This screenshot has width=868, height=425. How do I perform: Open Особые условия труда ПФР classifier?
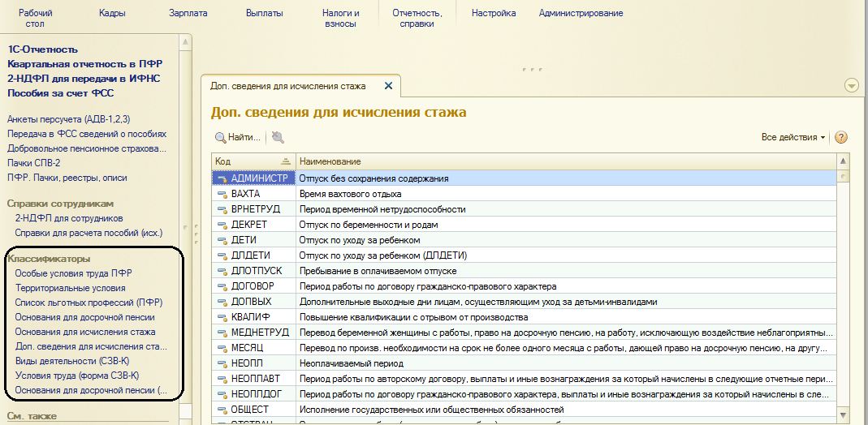(x=74, y=273)
